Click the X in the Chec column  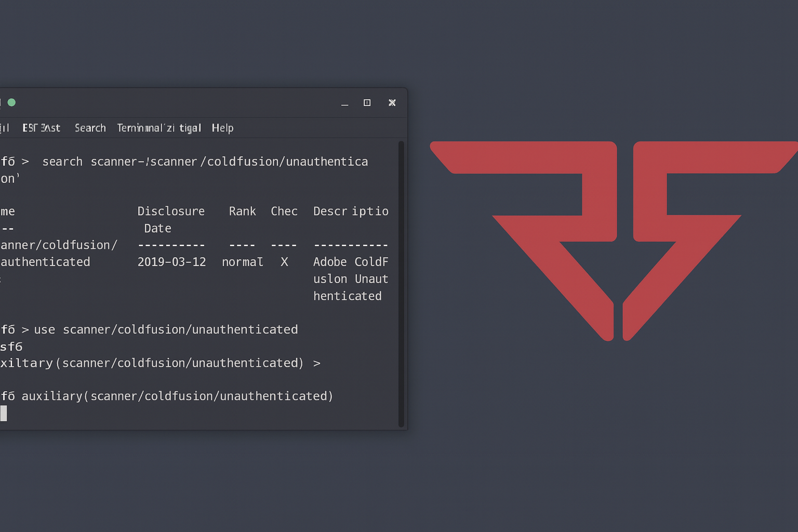tap(284, 262)
